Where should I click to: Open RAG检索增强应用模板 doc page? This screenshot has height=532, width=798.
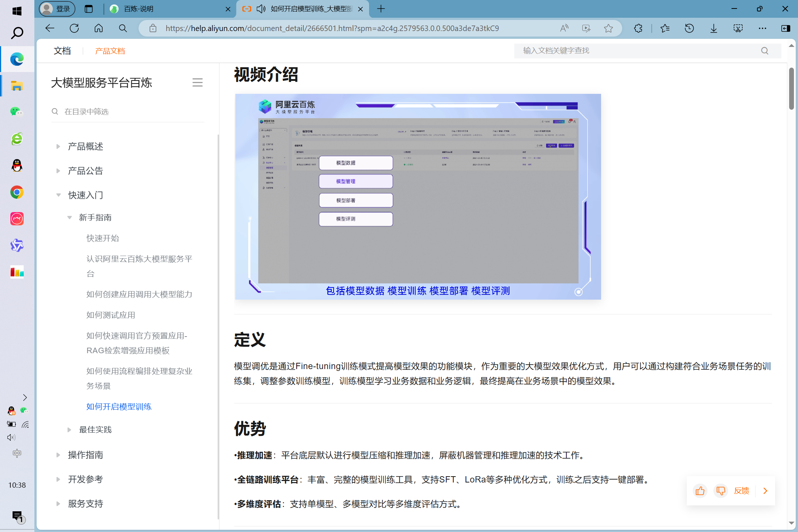[137, 343]
